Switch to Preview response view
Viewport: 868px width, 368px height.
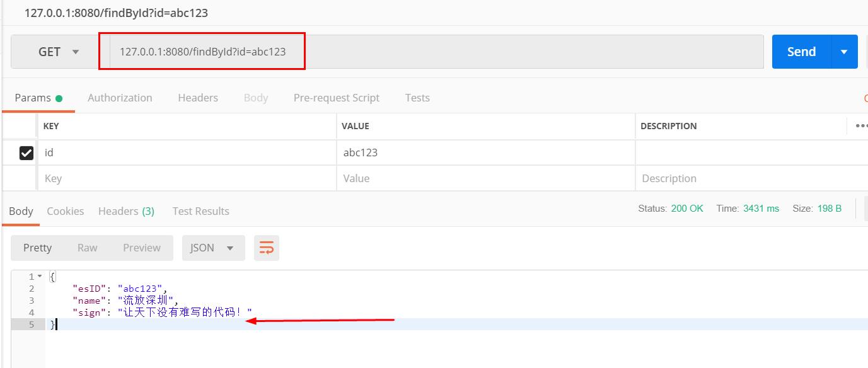142,248
